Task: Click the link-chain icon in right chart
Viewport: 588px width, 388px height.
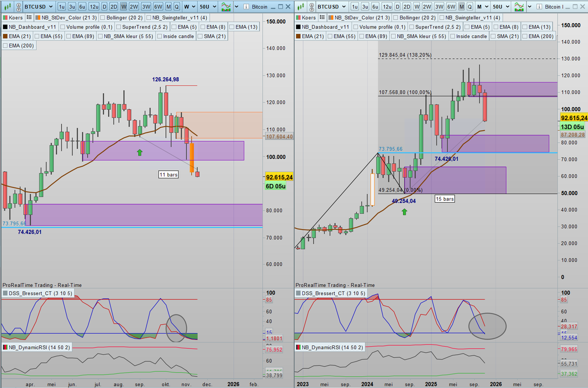Action: click(x=311, y=7)
